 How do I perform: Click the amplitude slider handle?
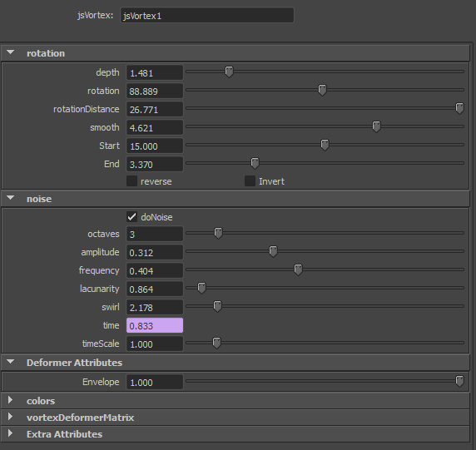click(273, 251)
